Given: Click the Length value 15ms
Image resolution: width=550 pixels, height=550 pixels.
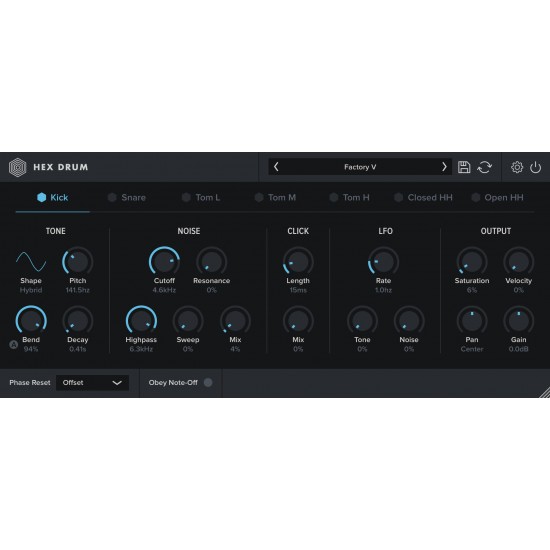Looking at the screenshot, I should (298, 290).
